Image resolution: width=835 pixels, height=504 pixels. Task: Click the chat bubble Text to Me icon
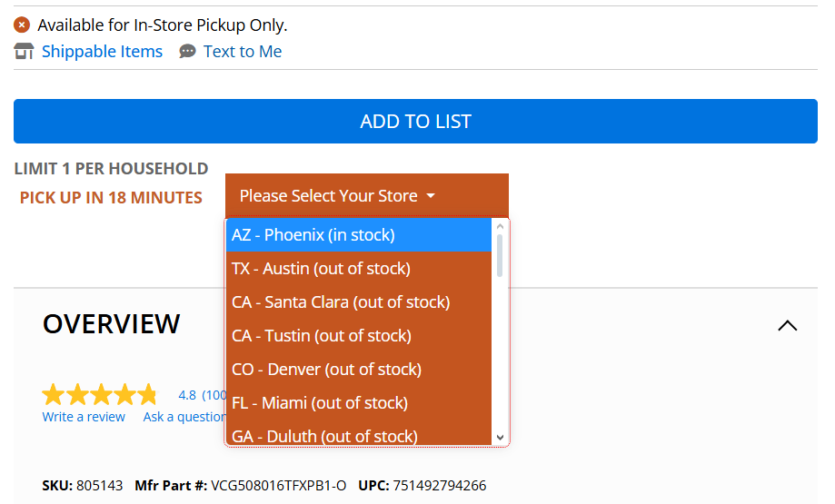coord(187,52)
